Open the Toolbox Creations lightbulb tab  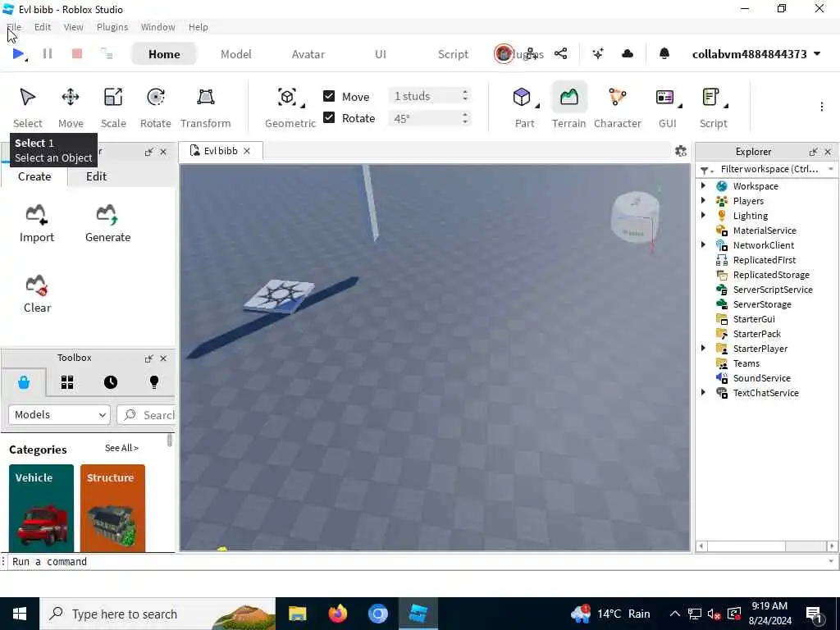(x=153, y=382)
